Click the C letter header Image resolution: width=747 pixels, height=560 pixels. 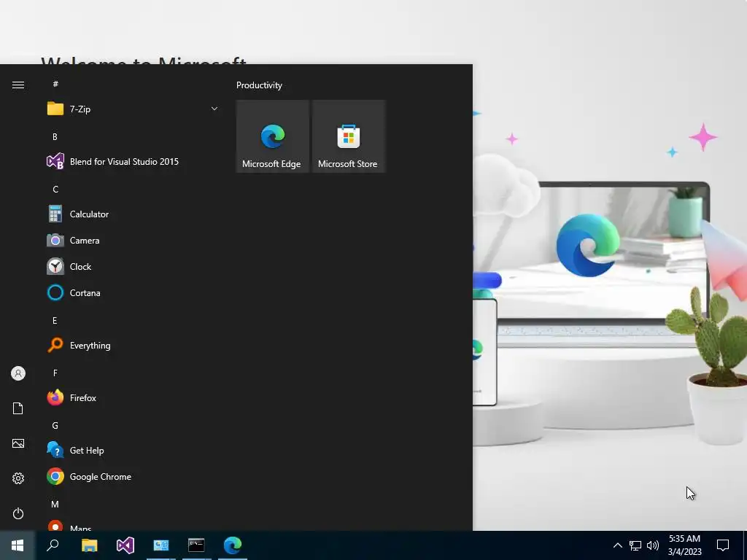[x=55, y=190]
